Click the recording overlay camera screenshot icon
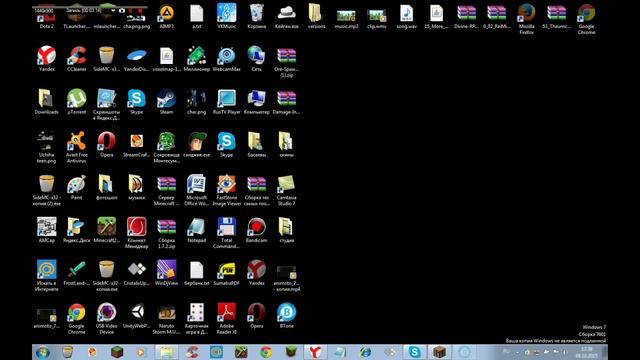The height and width of the screenshot is (360, 640). [x=122, y=10]
